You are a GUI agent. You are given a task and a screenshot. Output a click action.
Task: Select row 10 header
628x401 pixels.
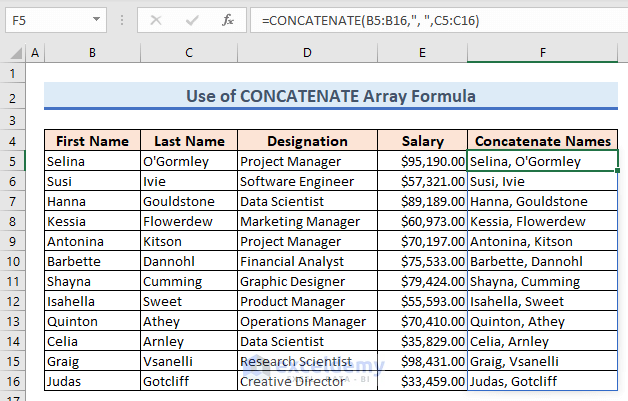14,261
